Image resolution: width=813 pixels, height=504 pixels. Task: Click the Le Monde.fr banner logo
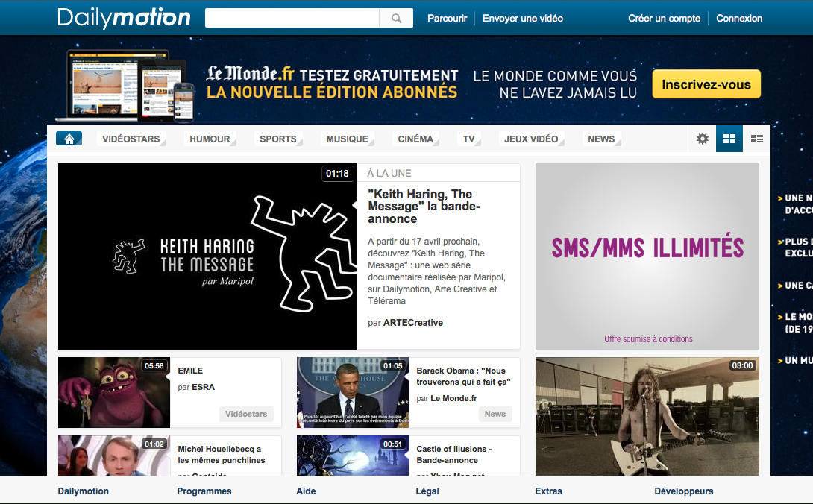pyautogui.click(x=250, y=74)
